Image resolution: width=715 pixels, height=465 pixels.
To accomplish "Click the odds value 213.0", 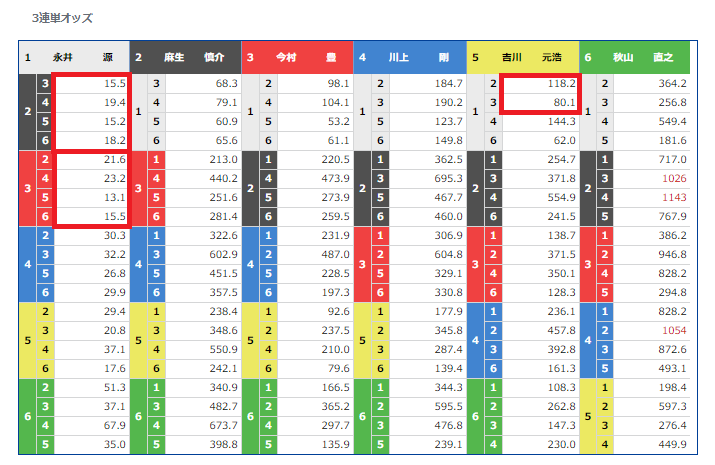I will pos(223,160).
